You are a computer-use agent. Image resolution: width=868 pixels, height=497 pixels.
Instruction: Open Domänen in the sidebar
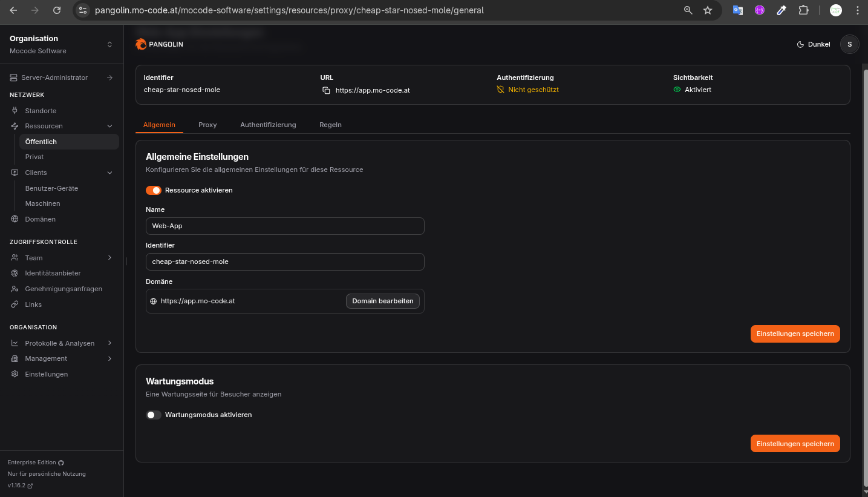tap(40, 219)
